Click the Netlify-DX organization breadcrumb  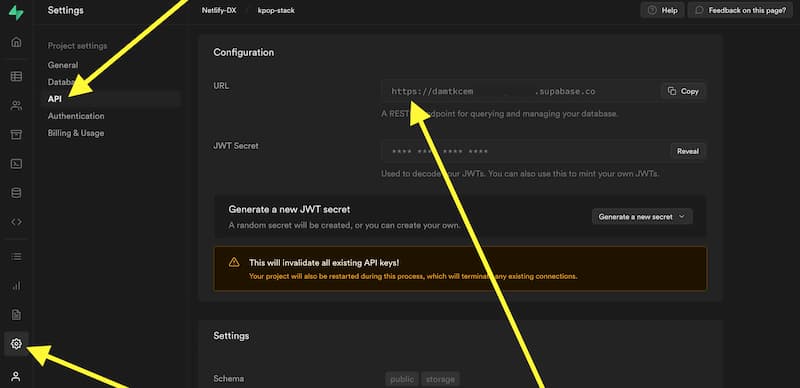(219, 10)
